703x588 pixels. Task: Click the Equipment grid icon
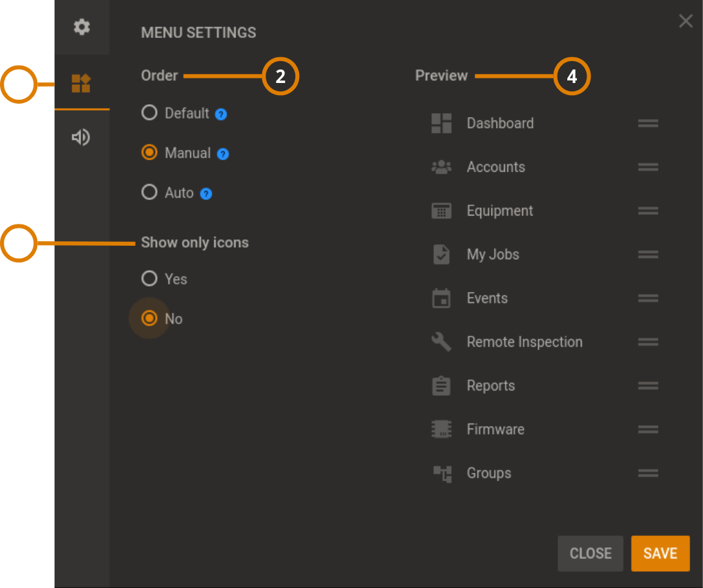[x=441, y=210]
